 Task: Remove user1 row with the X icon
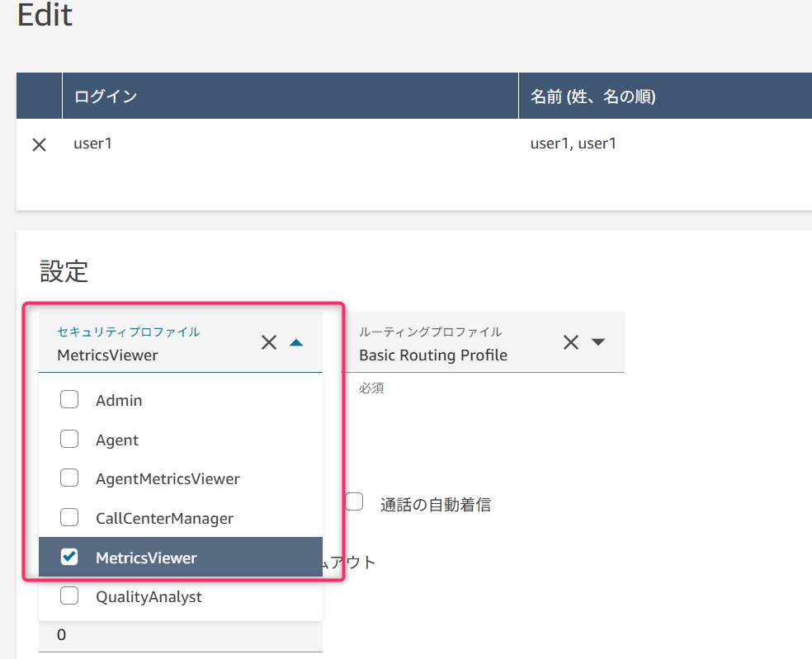point(40,144)
